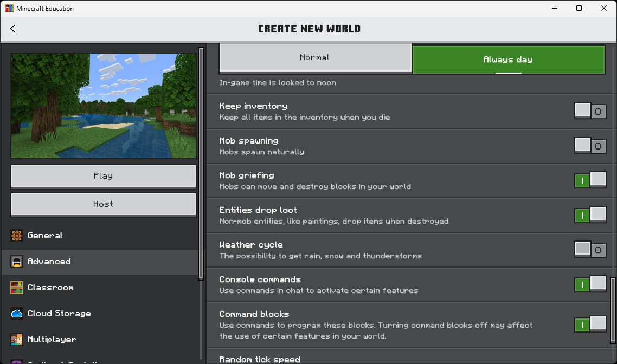Switch to Cloud Storage tab

click(x=100, y=313)
